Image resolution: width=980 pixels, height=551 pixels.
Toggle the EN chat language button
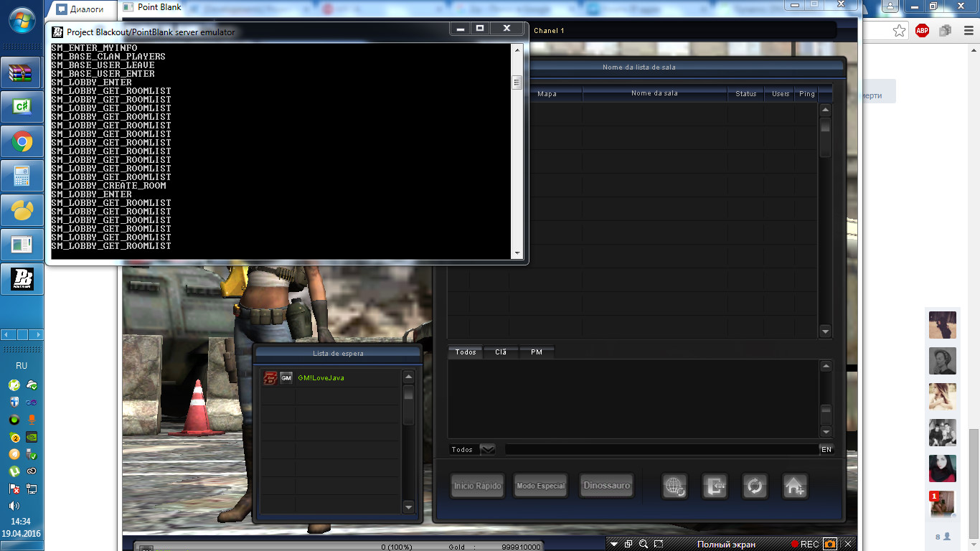826,449
